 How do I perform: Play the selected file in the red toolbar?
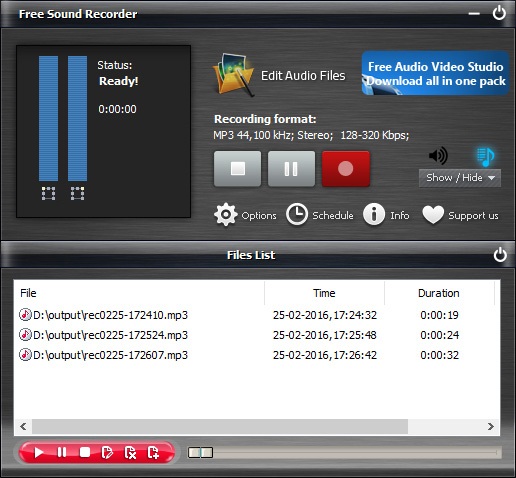[39, 452]
